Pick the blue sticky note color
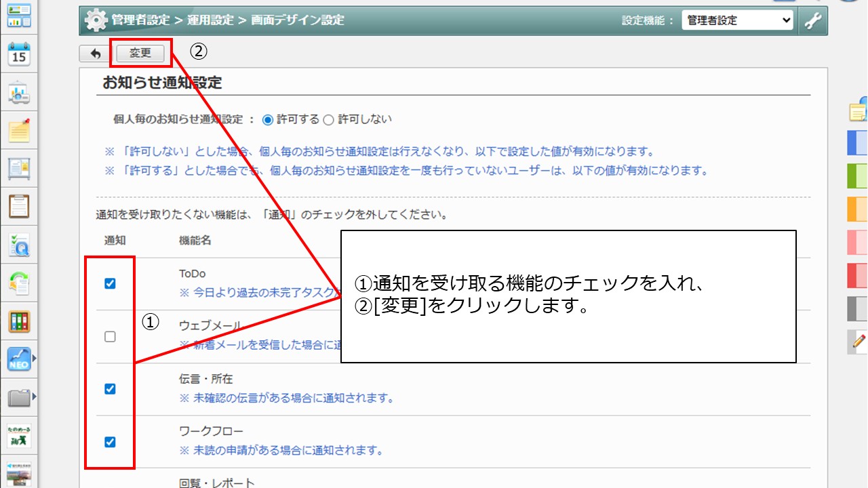The width and height of the screenshot is (868, 488). (x=859, y=142)
